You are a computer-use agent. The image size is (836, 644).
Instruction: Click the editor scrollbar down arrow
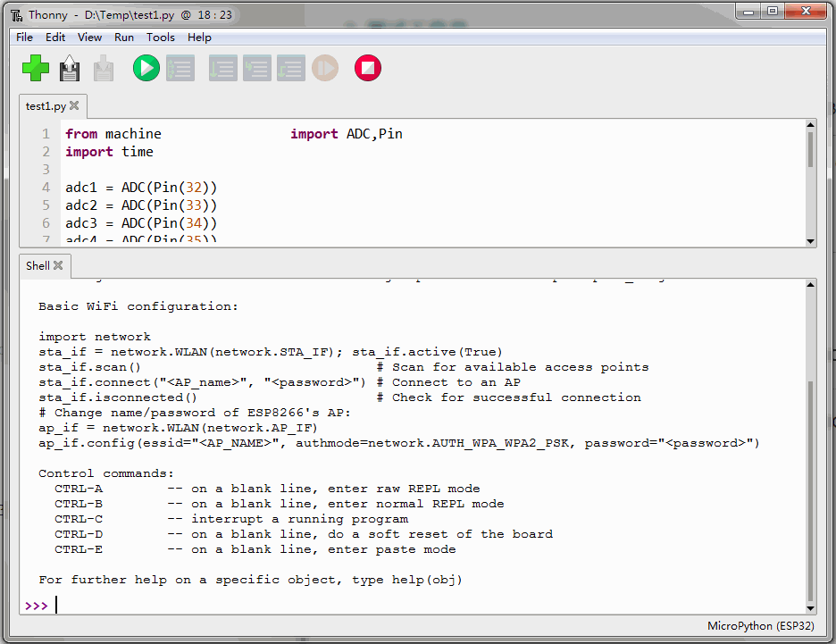810,241
